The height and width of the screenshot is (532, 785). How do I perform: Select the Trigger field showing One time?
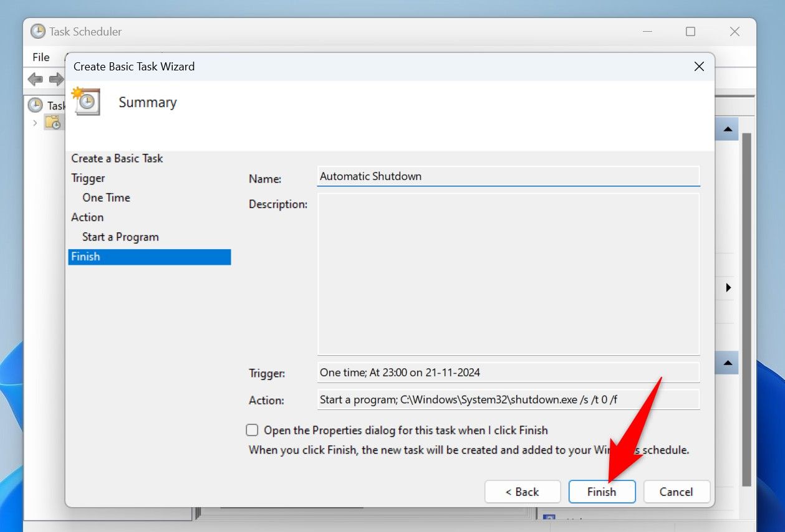508,373
